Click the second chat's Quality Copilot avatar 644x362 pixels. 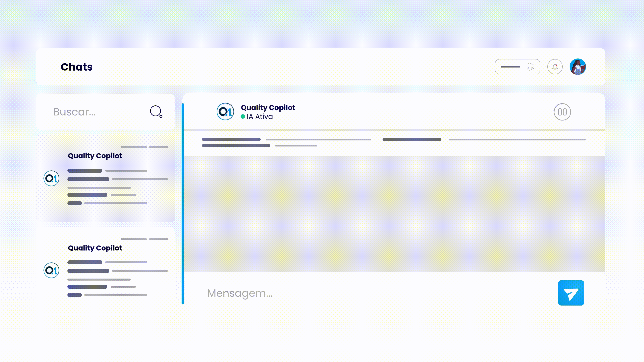pos(51,270)
